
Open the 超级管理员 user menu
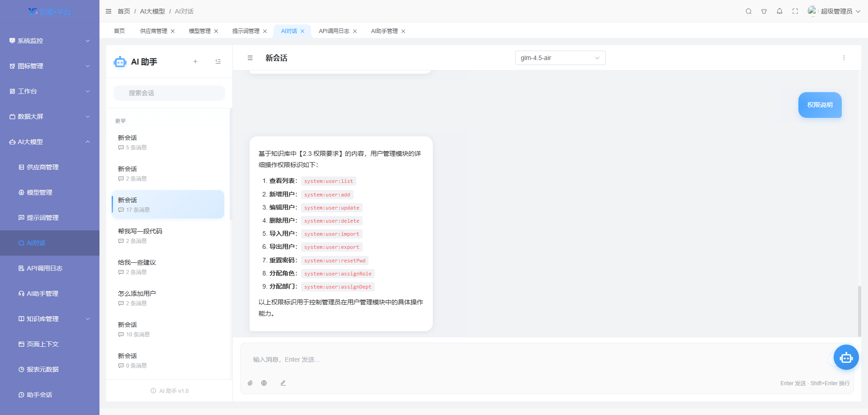point(834,11)
